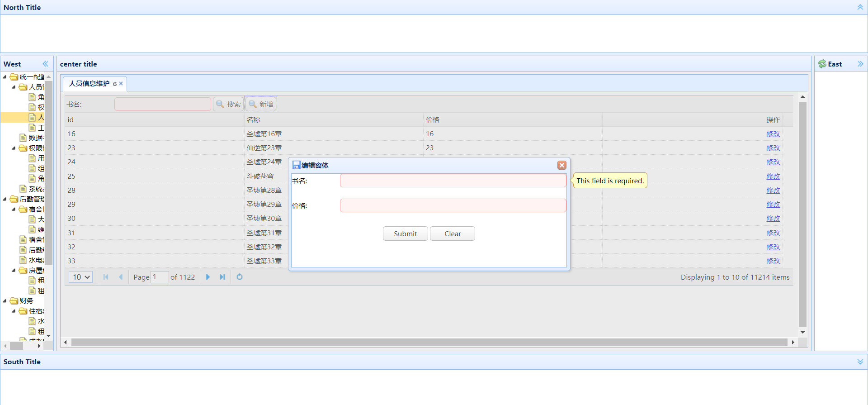The image size is (868, 405).
Task: Click the Page number input box
Action: [x=160, y=277]
